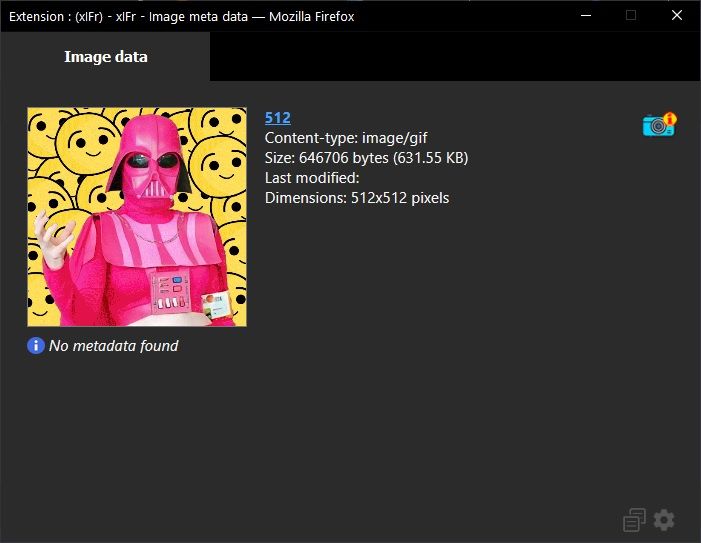
Task: Open the 512 image link
Action: pyautogui.click(x=278, y=118)
